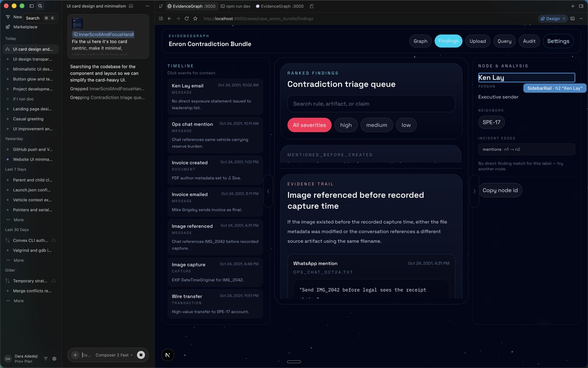This screenshot has width=588, height=368.
Task: Click the mentions n1 → n2 edge
Action: coord(527,149)
